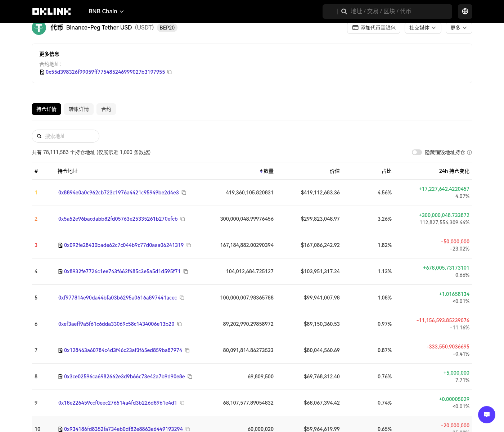Open holder address 0x8894e0a0c962cb...be2d4e3
Screen dimensions: 504x432
118,193
